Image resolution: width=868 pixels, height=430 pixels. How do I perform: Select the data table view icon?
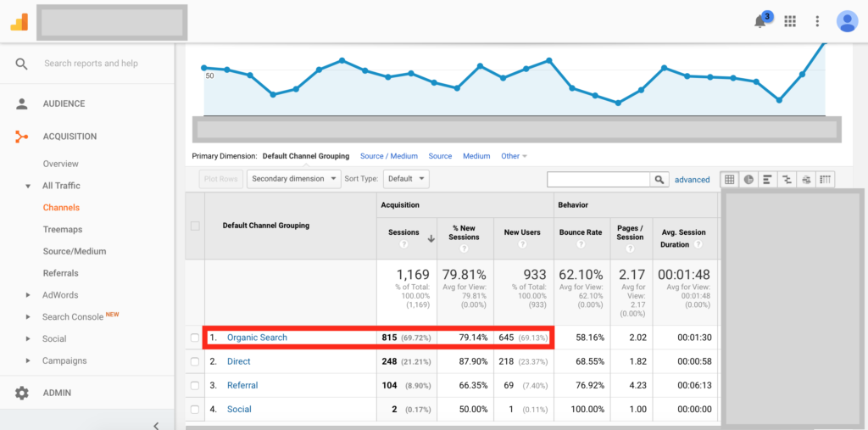pos(729,180)
